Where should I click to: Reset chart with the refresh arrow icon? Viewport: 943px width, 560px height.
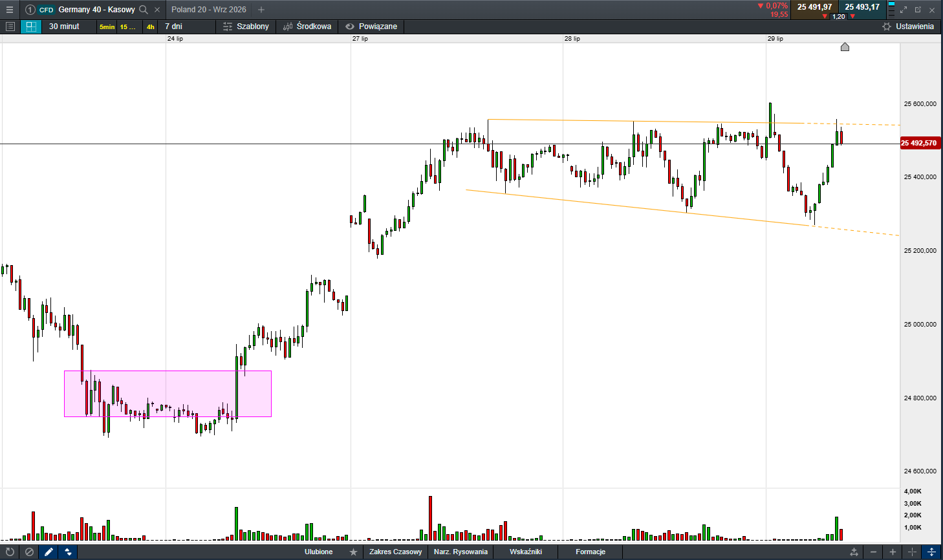[10, 552]
